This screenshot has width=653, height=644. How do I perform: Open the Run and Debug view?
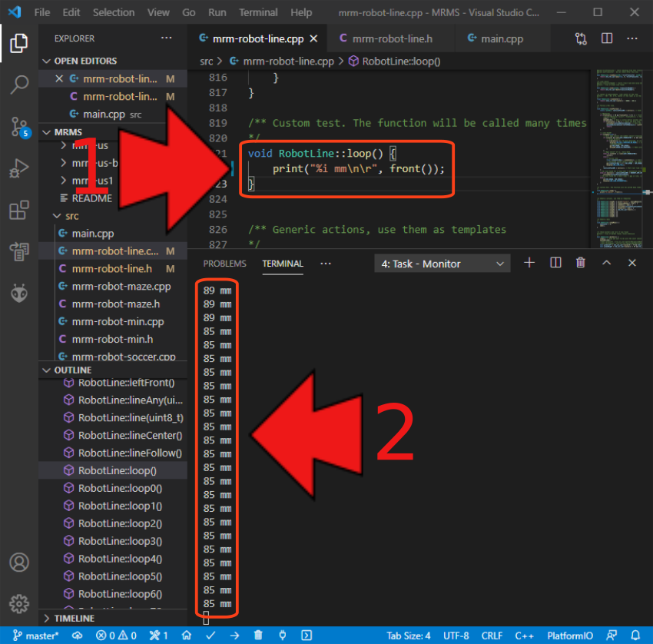pyautogui.click(x=19, y=168)
